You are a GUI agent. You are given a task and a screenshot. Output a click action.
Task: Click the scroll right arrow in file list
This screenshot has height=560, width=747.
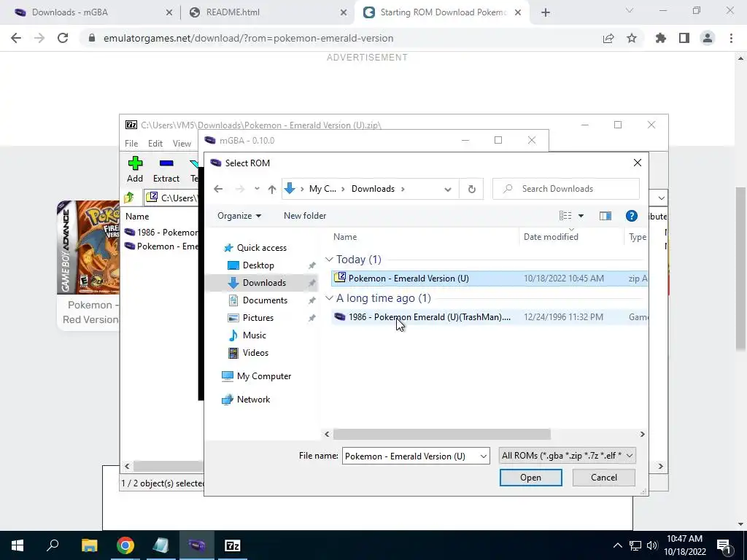[642, 435]
